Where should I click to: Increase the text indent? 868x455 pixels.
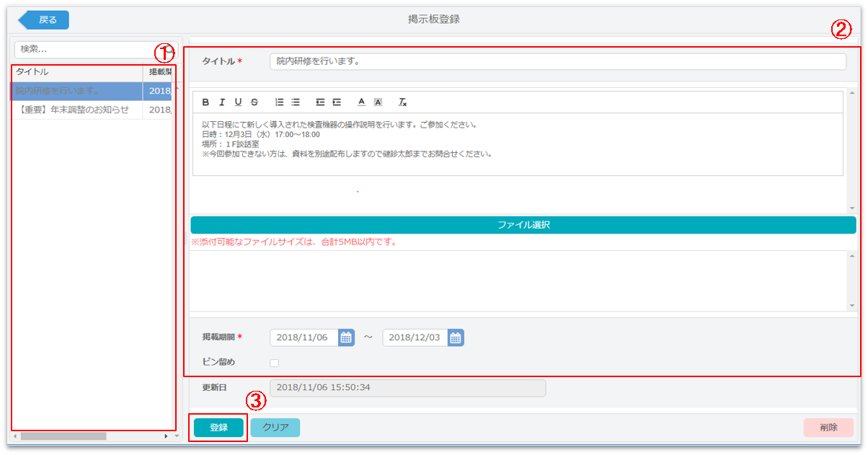(x=337, y=102)
